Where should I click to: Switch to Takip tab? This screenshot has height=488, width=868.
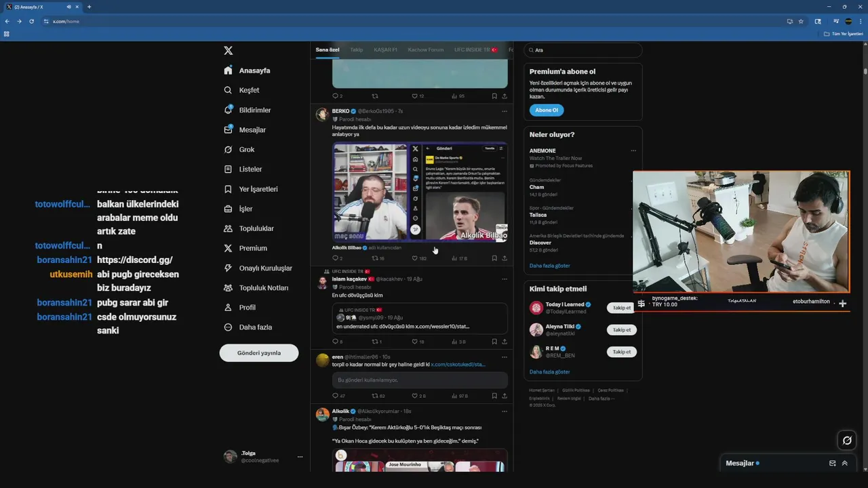coord(357,49)
